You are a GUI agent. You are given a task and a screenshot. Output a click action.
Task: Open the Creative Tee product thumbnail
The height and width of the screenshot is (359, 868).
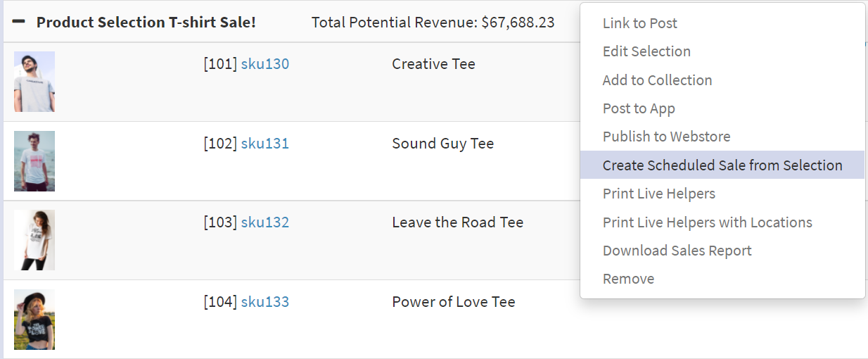34,82
